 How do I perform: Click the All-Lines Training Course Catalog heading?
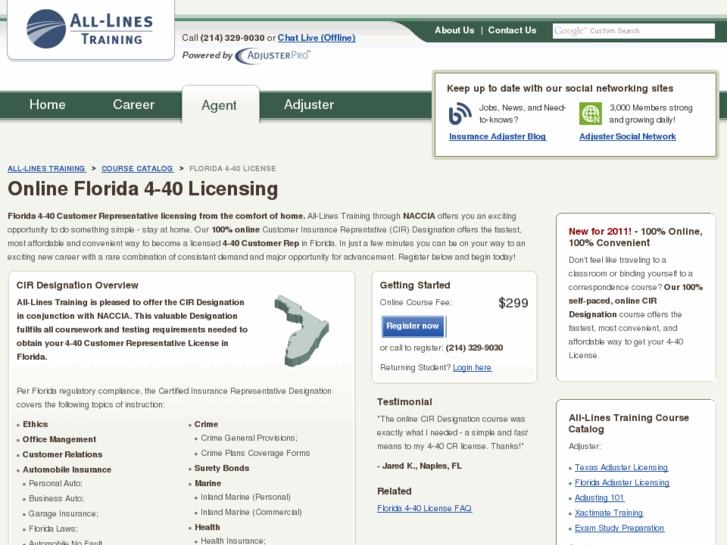[629, 423]
